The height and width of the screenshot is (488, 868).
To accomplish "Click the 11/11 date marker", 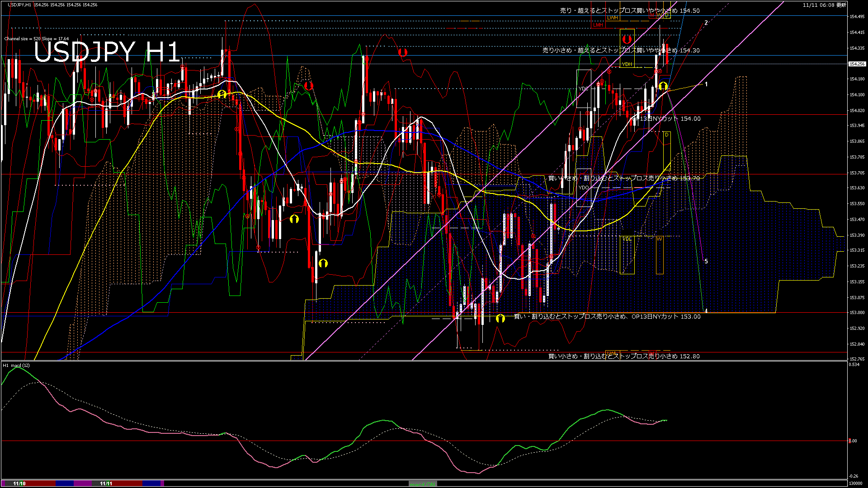I will (106, 483).
